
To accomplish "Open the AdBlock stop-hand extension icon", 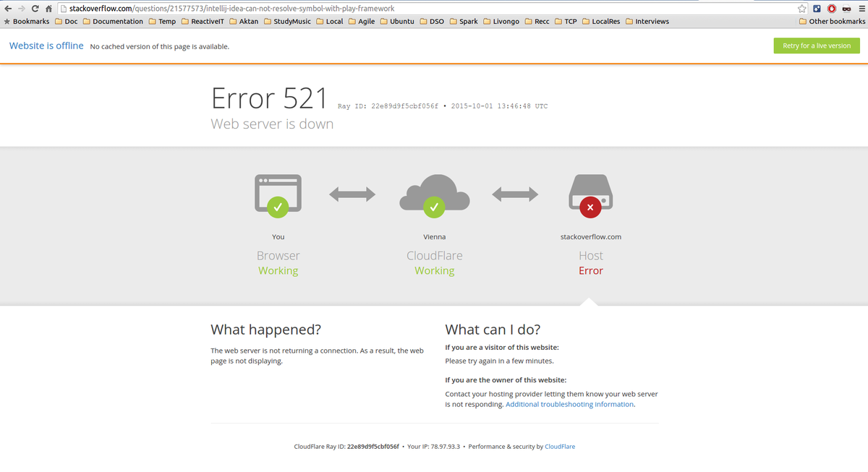I will tap(832, 9).
